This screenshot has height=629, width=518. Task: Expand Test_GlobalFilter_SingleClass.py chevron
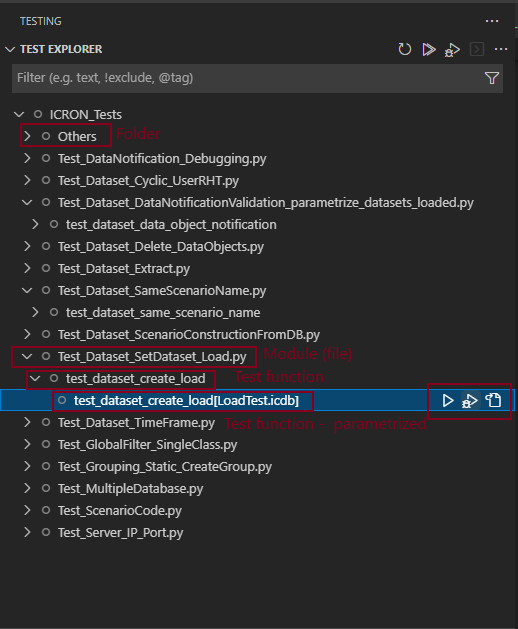click(x=27, y=444)
